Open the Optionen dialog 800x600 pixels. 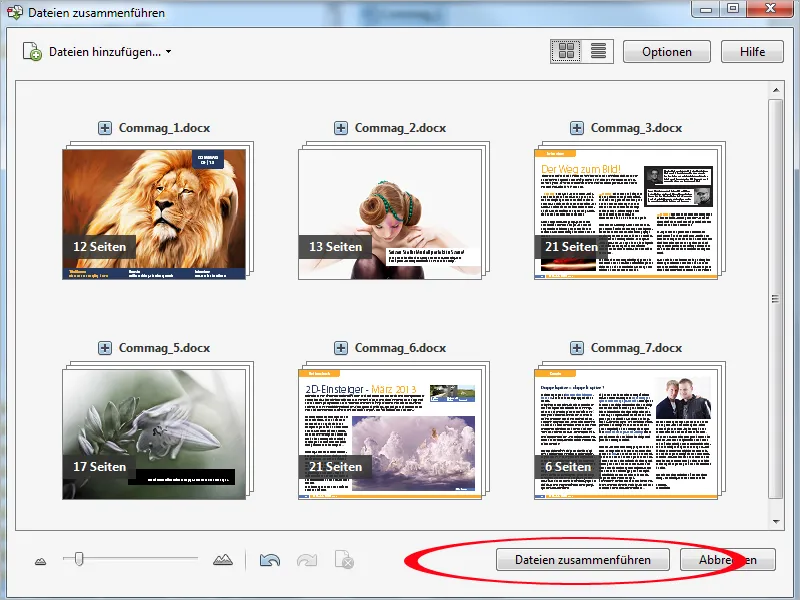(x=667, y=52)
